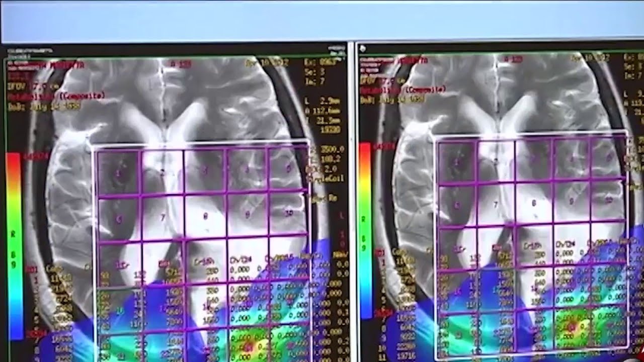Select voxel 10 in the left spectroscopy grid

tap(289, 213)
